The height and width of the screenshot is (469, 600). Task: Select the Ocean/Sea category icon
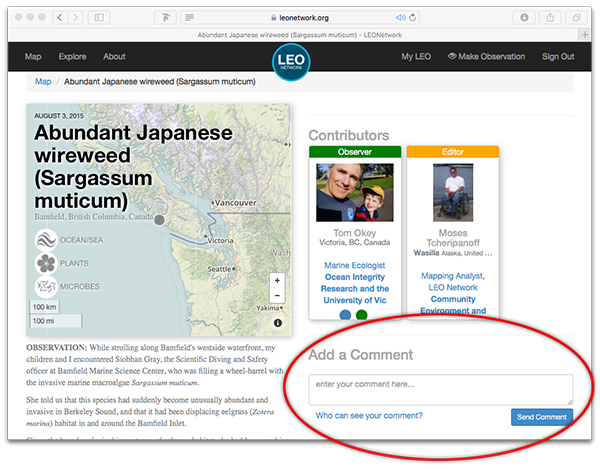[46, 240]
